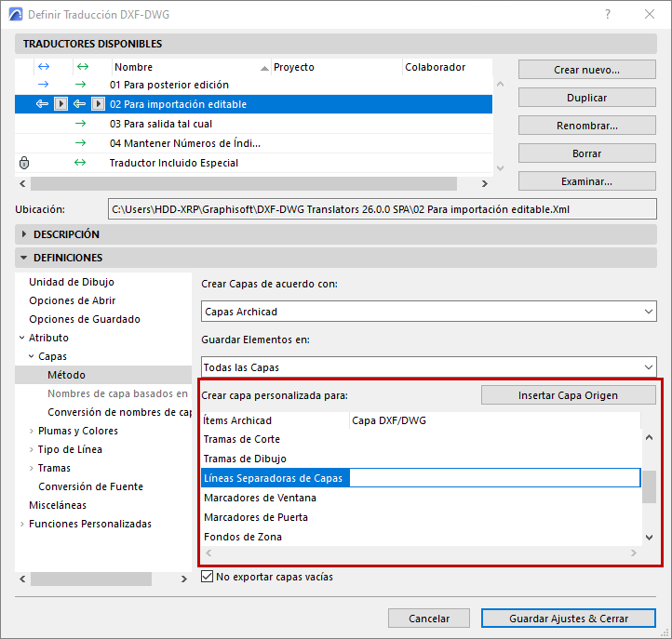Click the white left arrow in the selected translator row
The width and height of the screenshot is (672, 639).
(42, 103)
